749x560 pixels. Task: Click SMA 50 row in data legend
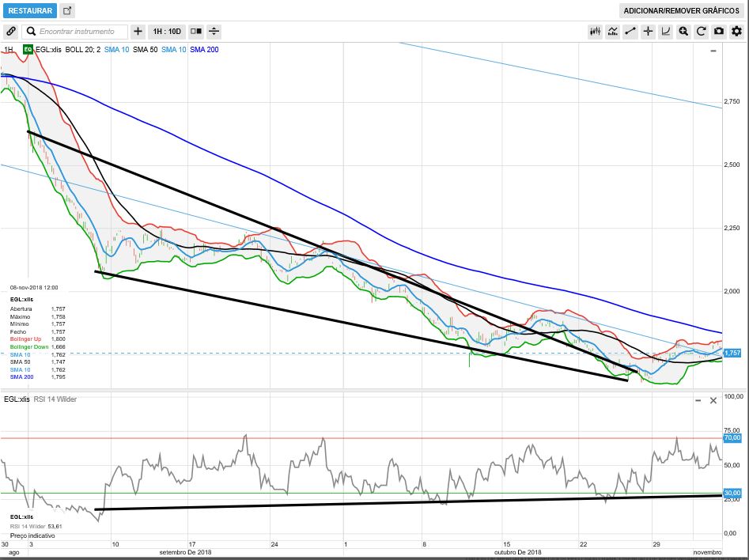click(38, 362)
